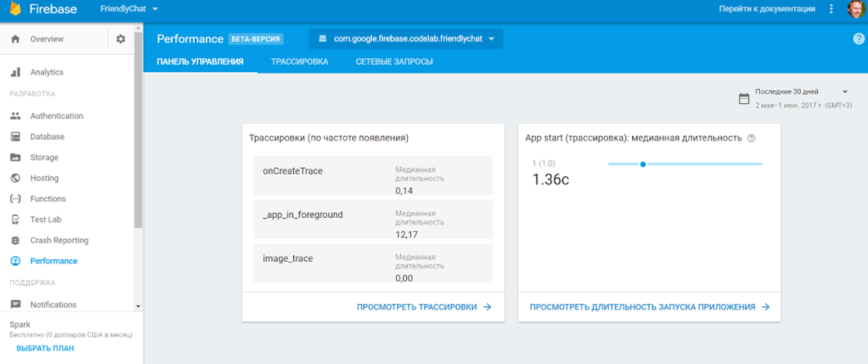
Task: Open the Последние 30 дней date dropdown
Action: pyautogui.click(x=802, y=92)
